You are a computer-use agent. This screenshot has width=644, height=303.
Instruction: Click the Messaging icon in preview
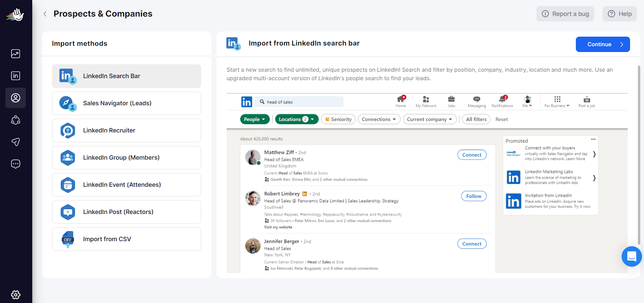[477, 102]
